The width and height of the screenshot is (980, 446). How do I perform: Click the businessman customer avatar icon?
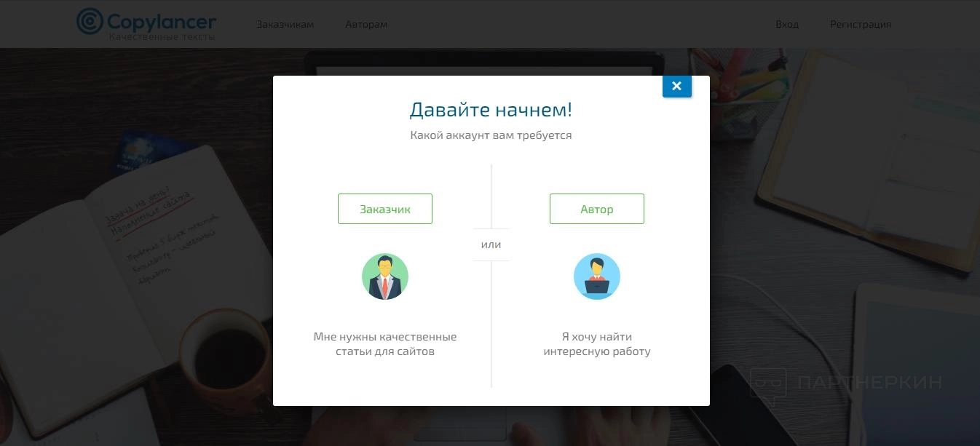click(385, 276)
